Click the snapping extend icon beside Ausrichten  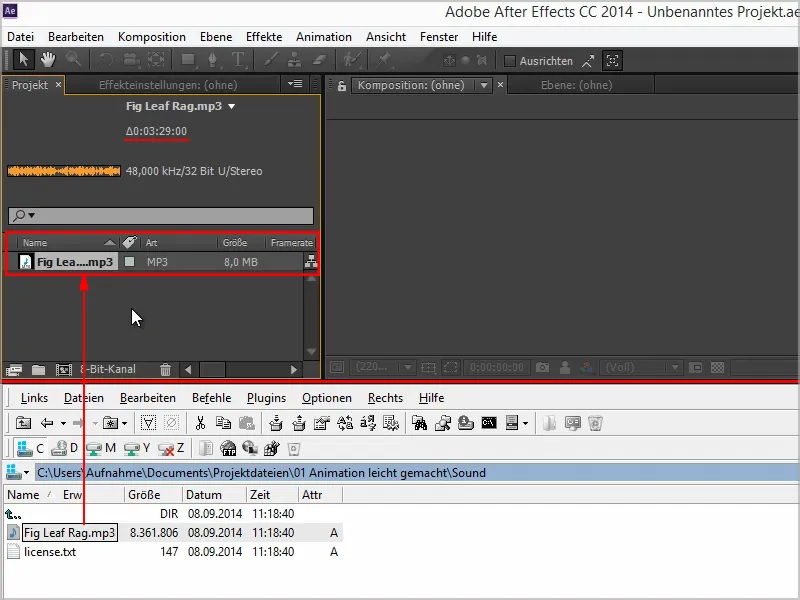tap(588, 61)
